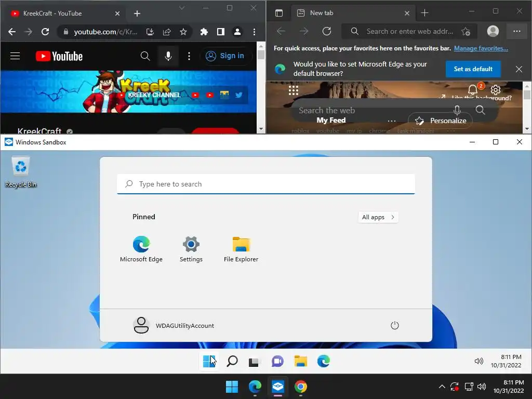Click YouTube voice search microphone
Viewport: 532px width, 399px height.
point(168,56)
